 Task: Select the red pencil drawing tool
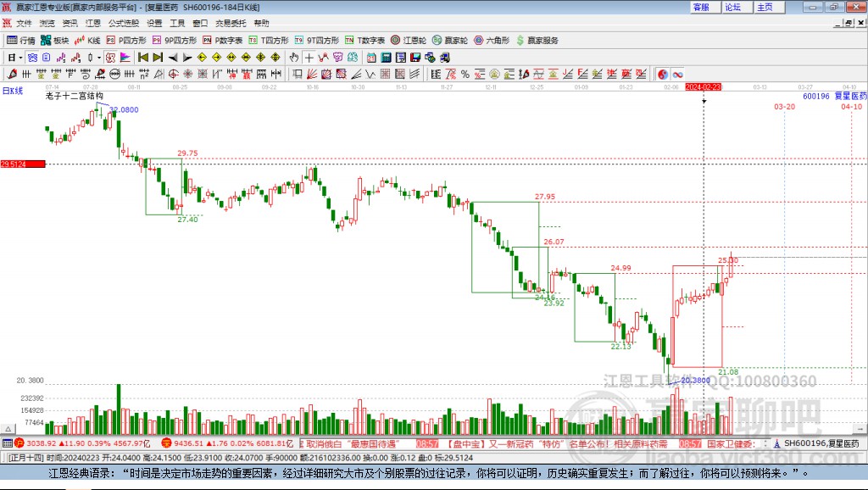point(12,74)
